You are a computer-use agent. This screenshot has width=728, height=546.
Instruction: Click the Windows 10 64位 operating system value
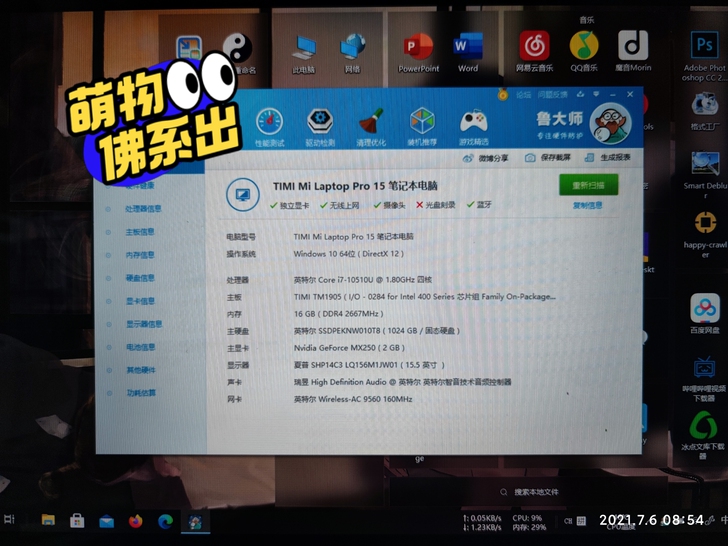pyautogui.click(x=349, y=254)
